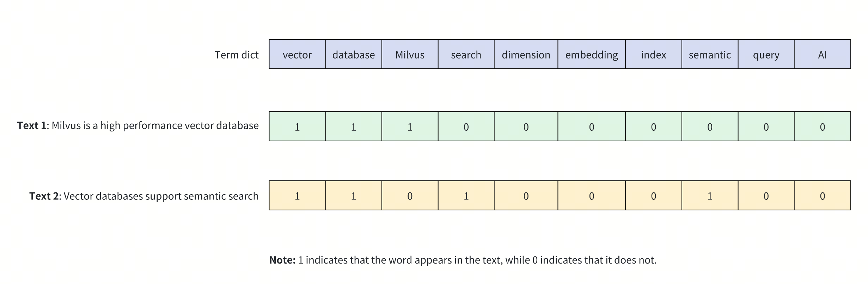868x284 pixels.
Task: Select the 'embedding' term cell
Action: point(592,55)
